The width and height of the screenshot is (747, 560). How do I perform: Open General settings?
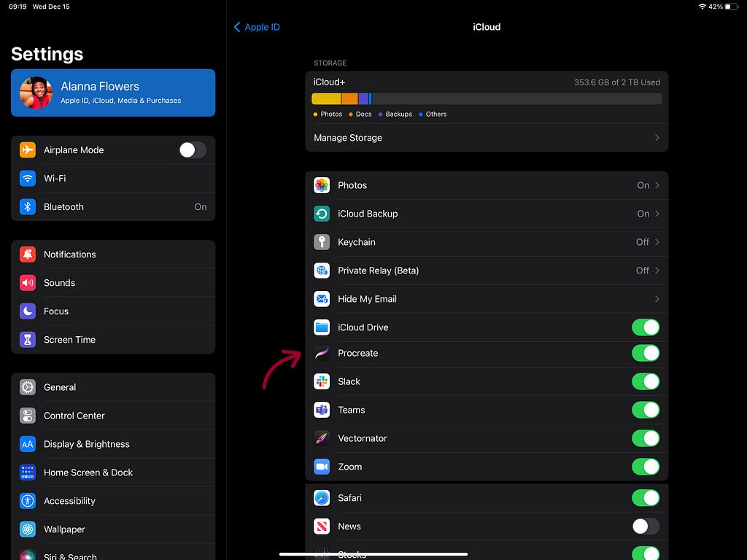click(x=113, y=387)
